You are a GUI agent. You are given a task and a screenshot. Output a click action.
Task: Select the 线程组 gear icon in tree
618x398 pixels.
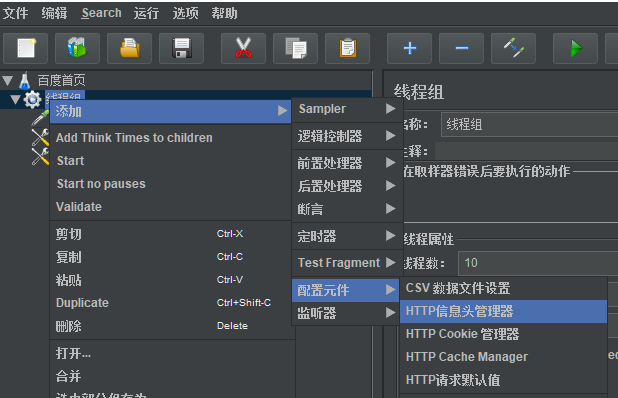(x=32, y=99)
